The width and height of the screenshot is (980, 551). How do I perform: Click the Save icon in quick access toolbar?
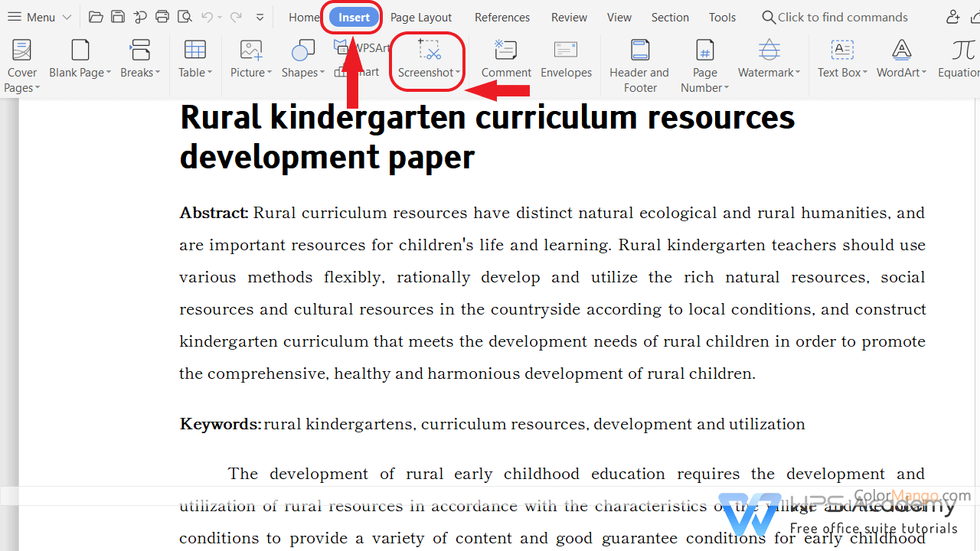117,17
